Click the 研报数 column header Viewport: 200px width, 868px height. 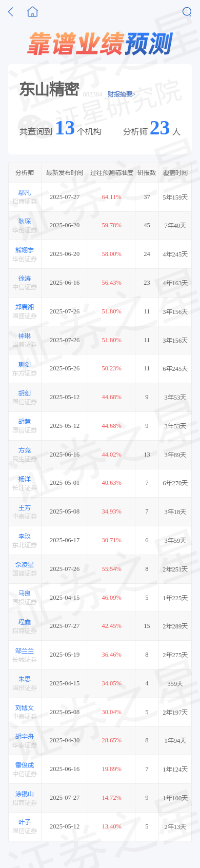pos(147,173)
